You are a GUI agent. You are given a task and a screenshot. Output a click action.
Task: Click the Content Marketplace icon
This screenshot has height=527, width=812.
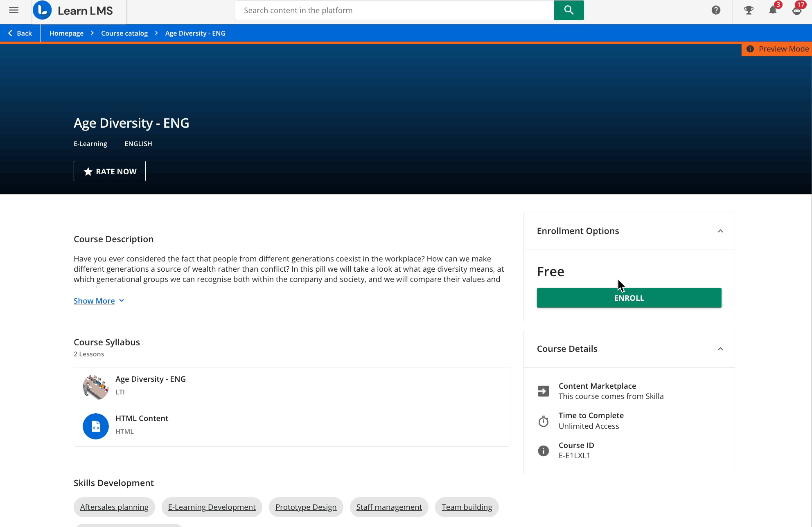click(543, 391)
